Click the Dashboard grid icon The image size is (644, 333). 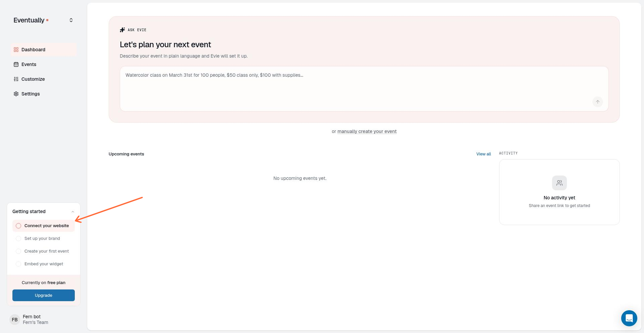(16, 50)
